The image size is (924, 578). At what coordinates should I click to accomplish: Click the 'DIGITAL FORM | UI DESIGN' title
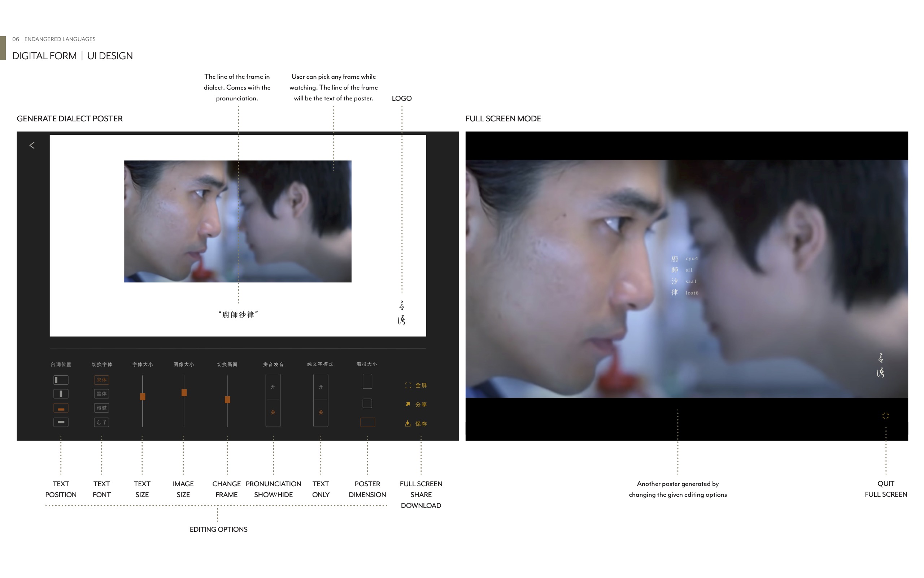click(x=73, y=56)
